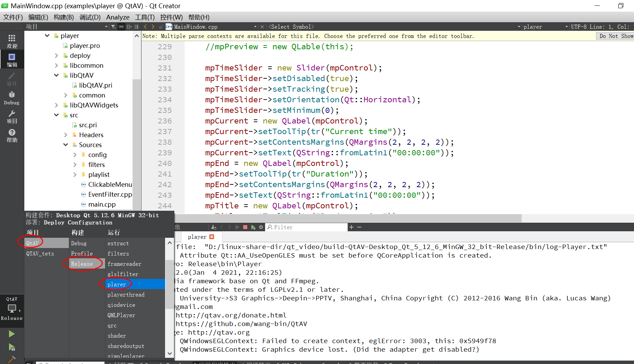634x364 pixels.
Task: Expand the deploy folder
Action: (57, 55)
